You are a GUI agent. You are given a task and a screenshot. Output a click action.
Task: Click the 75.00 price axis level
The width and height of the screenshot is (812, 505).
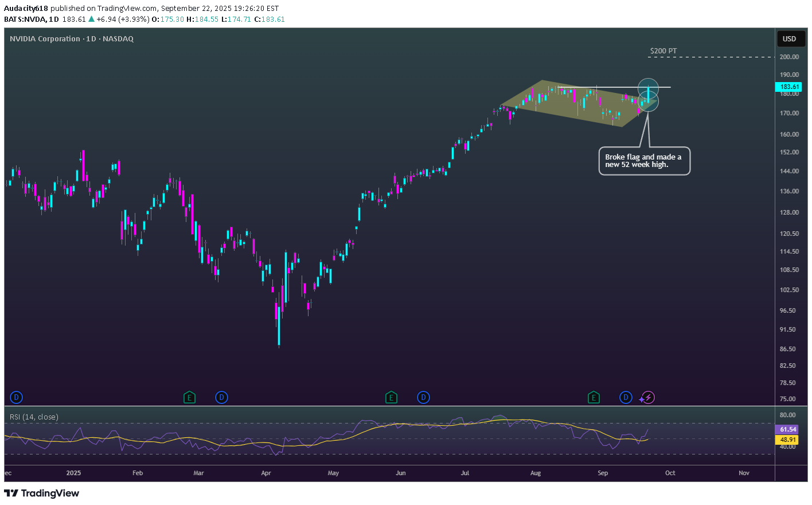pyautogui.click(x=787, y=399)
